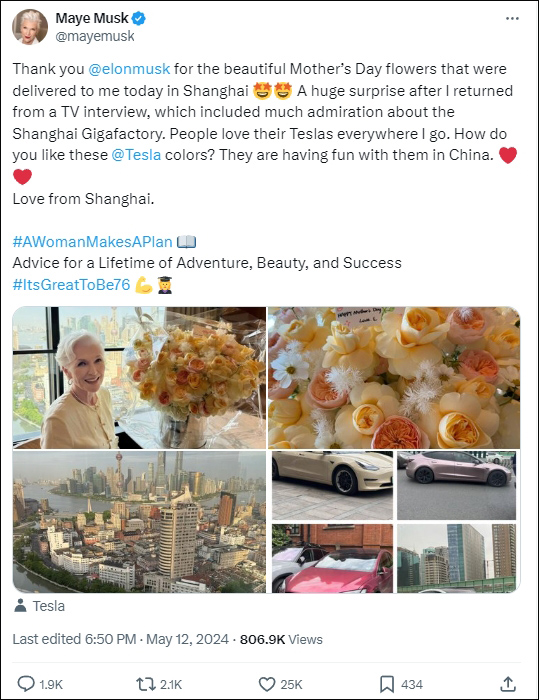
Task: Click the @mayemusk handle
Action: (x=95, y=36)
